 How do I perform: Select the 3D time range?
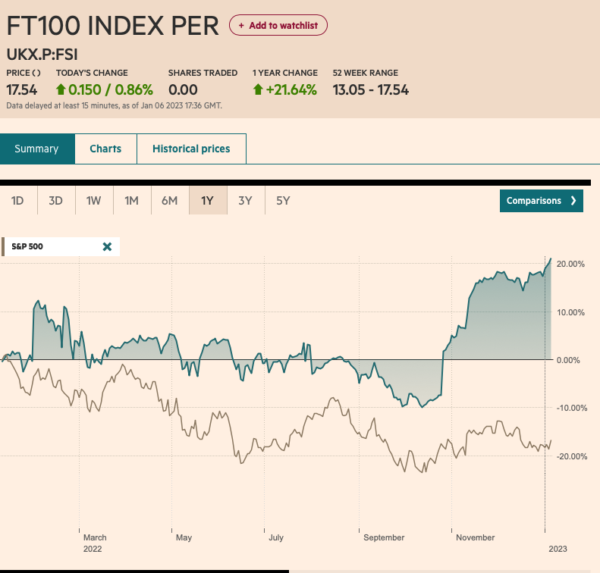[56, 201]
